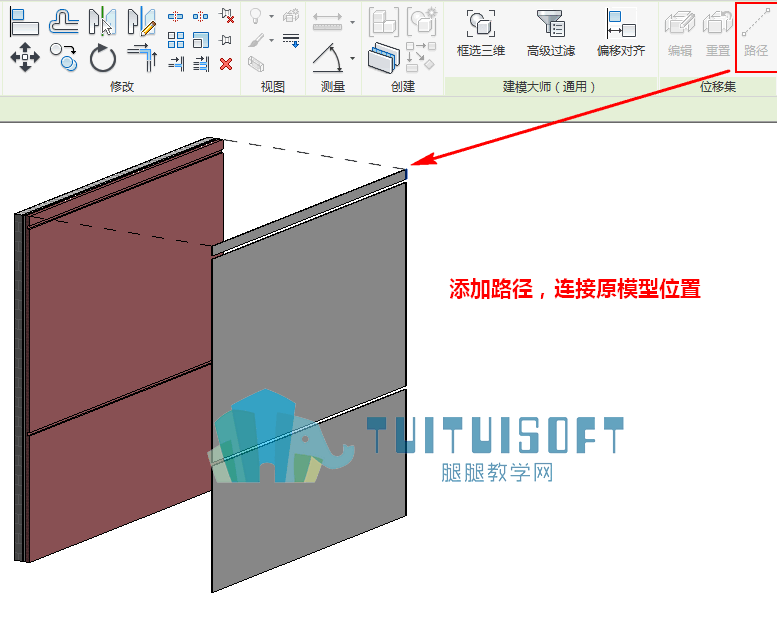Viewport: 777px width, 636px height.
Task: Use Trim/Extend to Corner tool
Action: [x=142, y=58]
